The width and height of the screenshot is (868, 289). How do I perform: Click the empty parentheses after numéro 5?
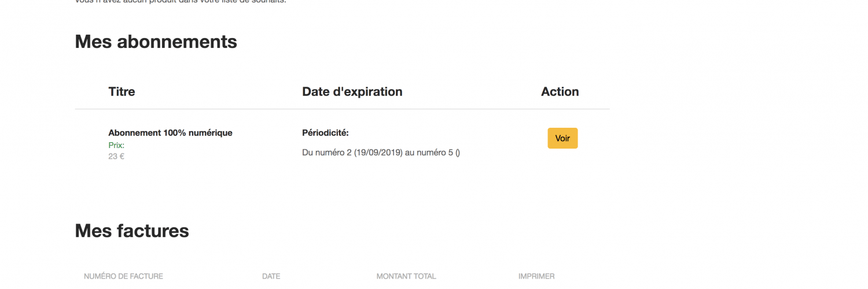[458, 153]
